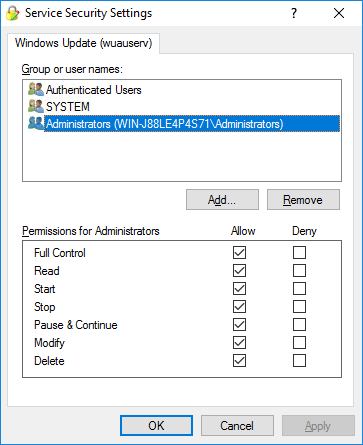The width and height of the screenshot is (363, 445).
Task: Check Deny for Start permission
Action: 299,288
